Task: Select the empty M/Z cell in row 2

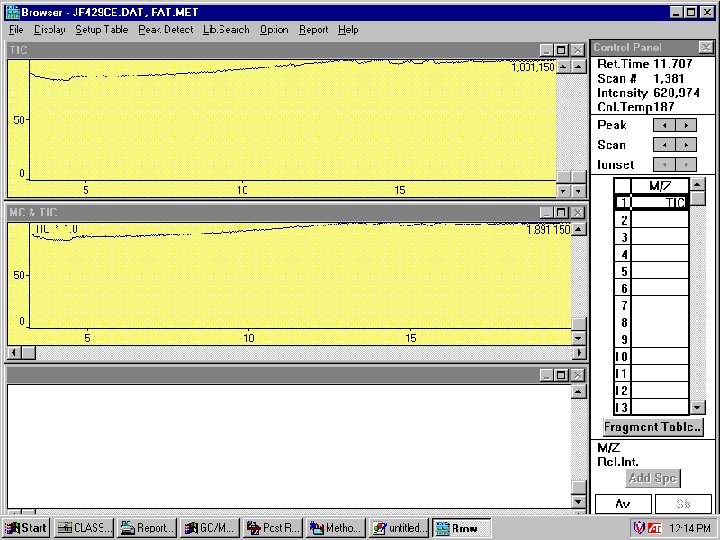Action: click(x=660, y=220)
